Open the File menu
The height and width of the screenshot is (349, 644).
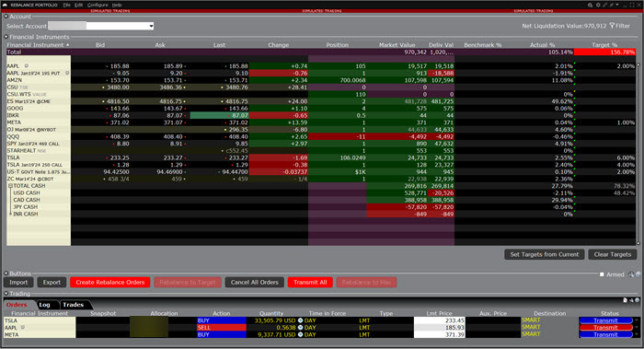pyautogui.click(x=66, y=5)
